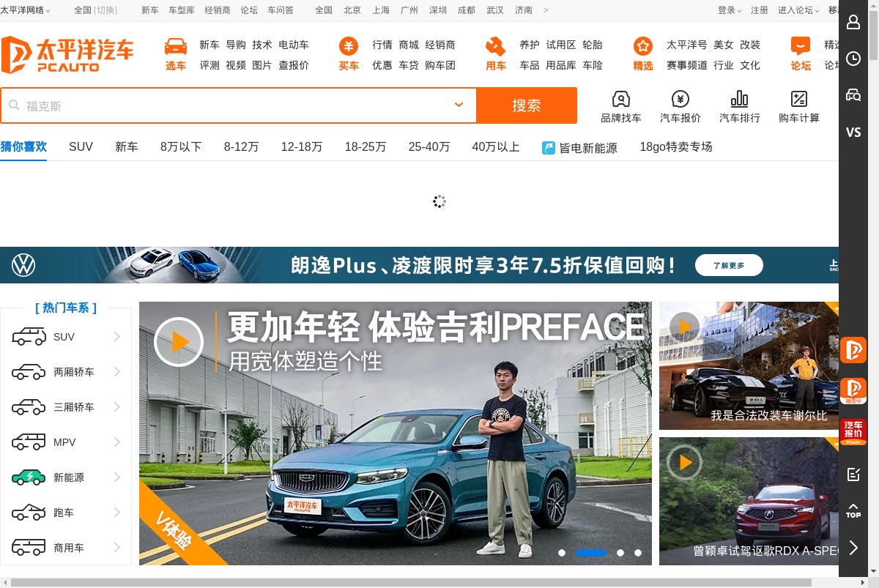Click the orange PCauto app sidebar icon
The height and width of the screenshot is (588, 879).
[x=853, y=350]
